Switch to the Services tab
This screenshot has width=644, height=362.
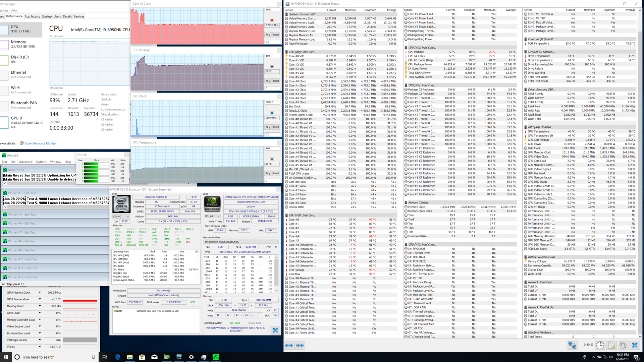tap(79, 16)
